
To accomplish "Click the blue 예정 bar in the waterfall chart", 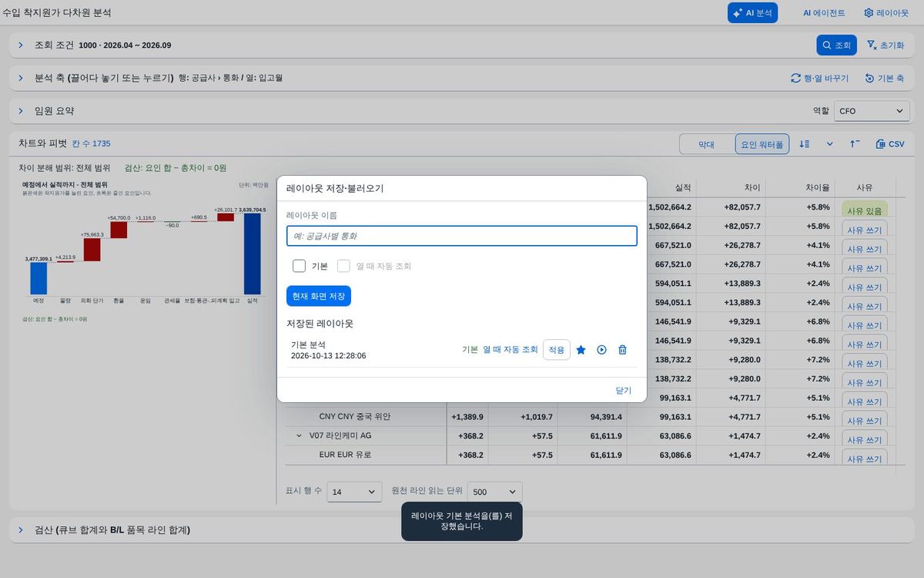I will pyautogui.click(x=38, y=278).
